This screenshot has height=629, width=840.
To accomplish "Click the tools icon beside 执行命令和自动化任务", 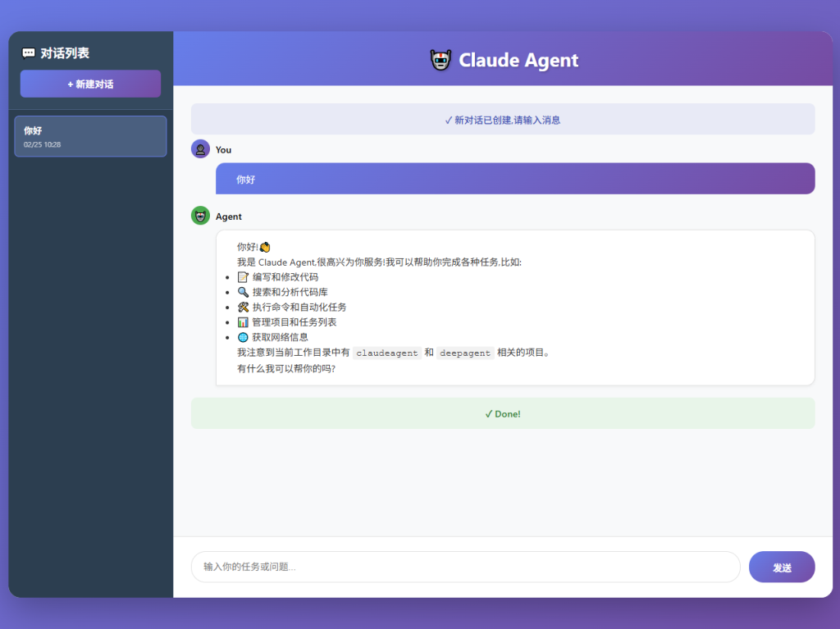I will (x=243, y=307).
